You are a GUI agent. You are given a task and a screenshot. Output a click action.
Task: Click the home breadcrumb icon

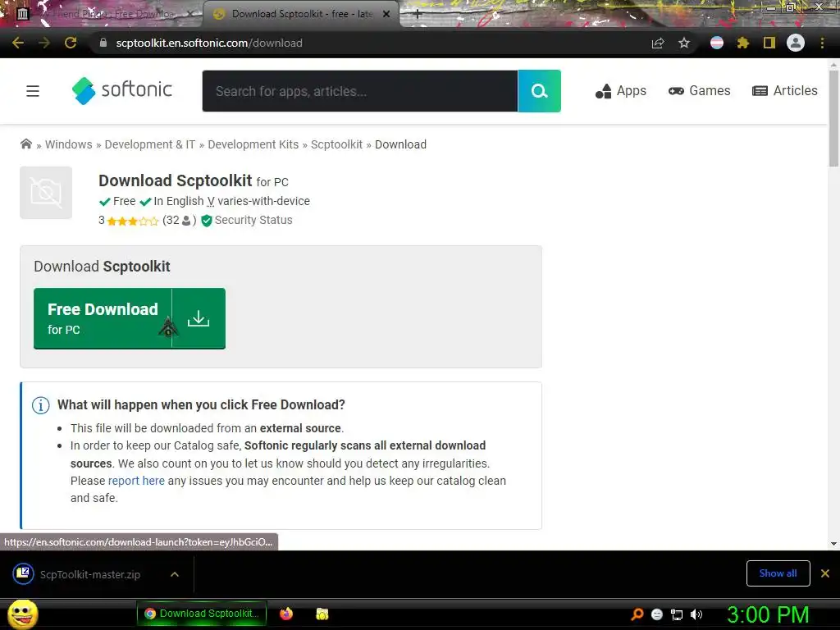point(25,144)
